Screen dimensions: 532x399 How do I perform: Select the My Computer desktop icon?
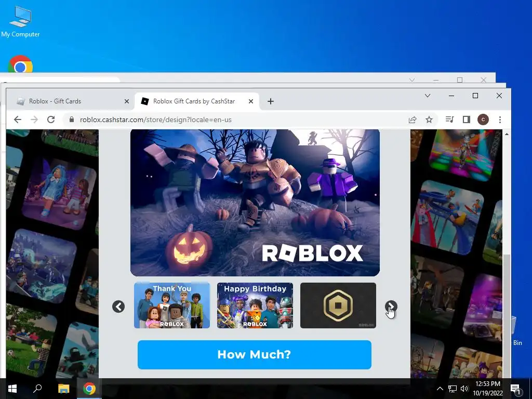tap(20, 22)
